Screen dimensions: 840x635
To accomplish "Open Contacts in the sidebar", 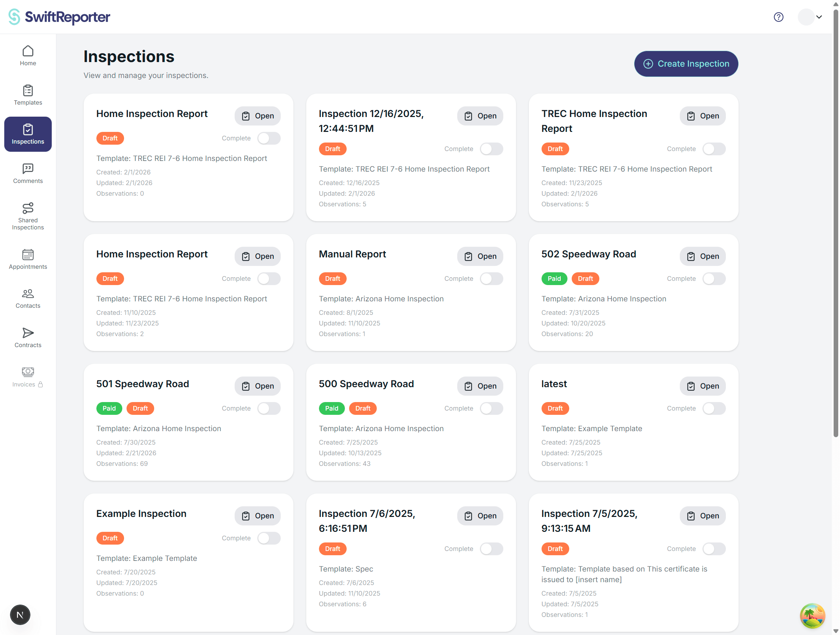I will 28,299.
